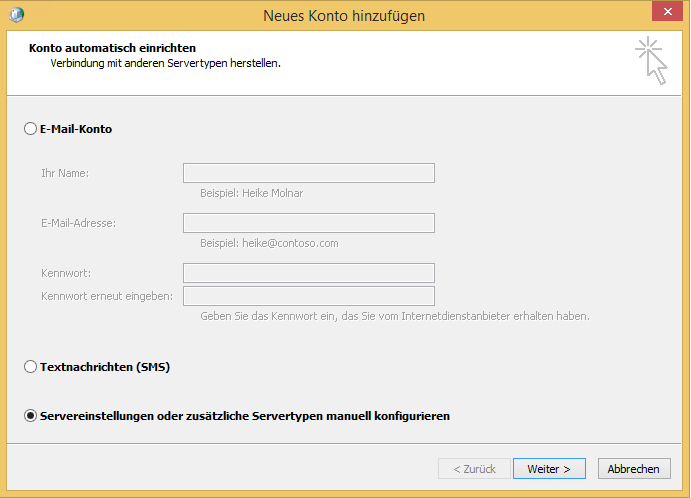Click the Konto automatisch einrichten heading
Image resolution: width=691 pixels, height=498 pixels.
[x=112, y=48]
